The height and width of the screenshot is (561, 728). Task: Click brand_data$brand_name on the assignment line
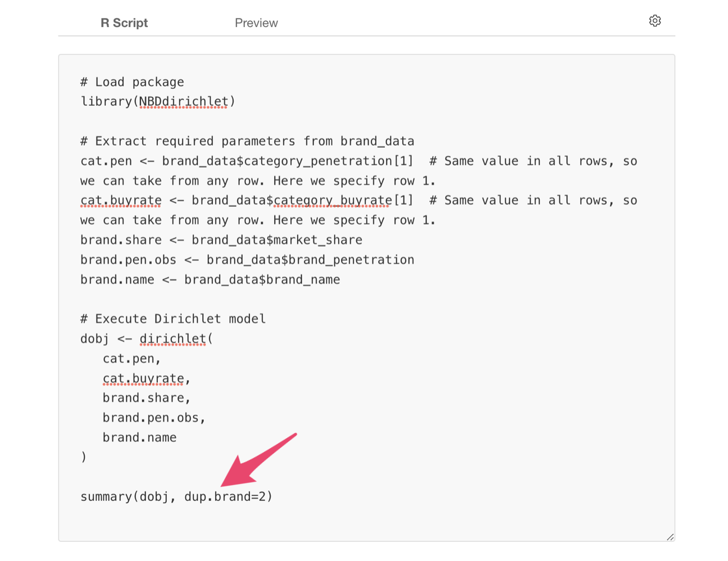(x=262, y=280)
